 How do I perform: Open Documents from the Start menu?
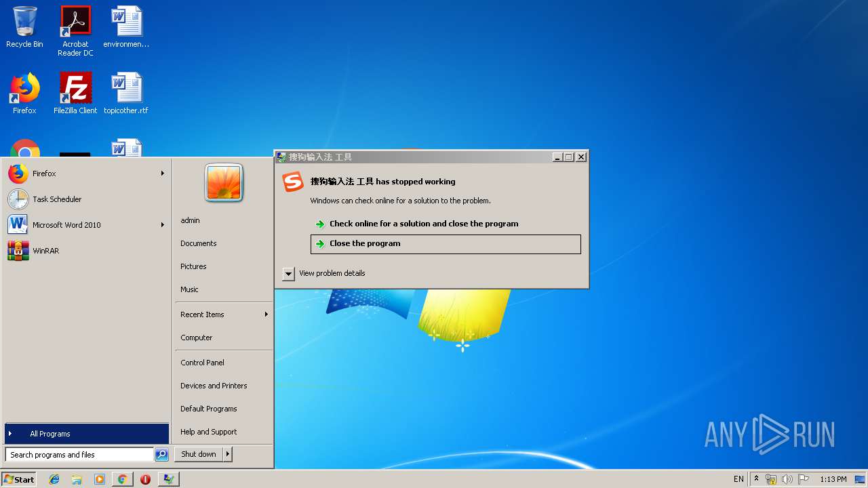point(199,243)
